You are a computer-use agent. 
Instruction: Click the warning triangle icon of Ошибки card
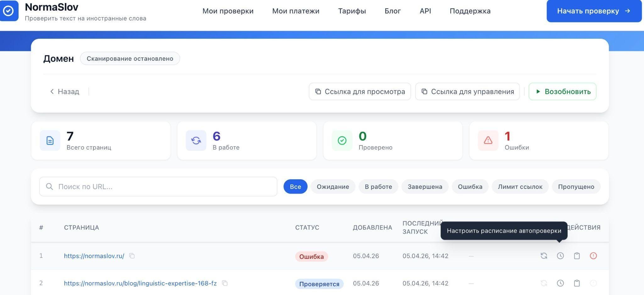tap(488, 140)
